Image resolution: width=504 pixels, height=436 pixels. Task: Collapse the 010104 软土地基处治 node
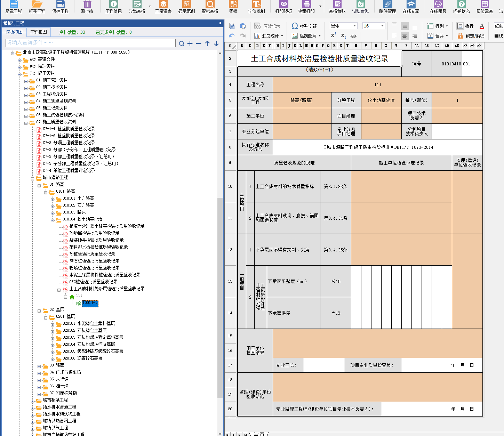pos(53,220)
